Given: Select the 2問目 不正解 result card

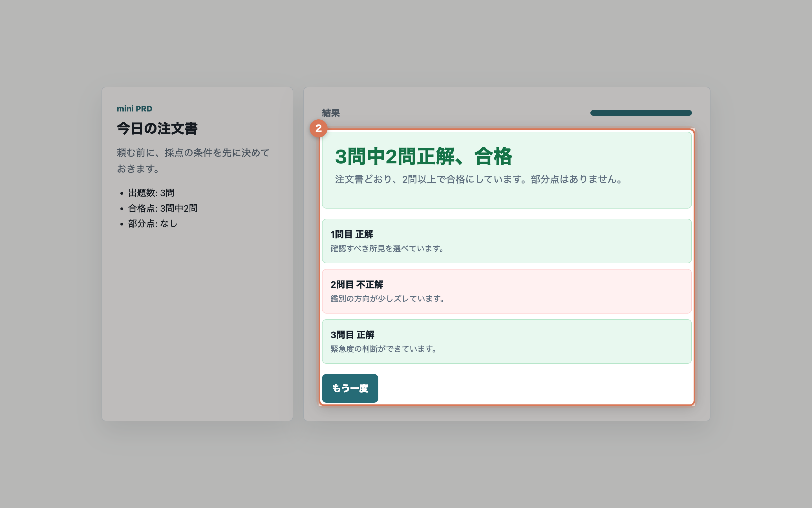Looking at the screenshot, I should 507,291.
